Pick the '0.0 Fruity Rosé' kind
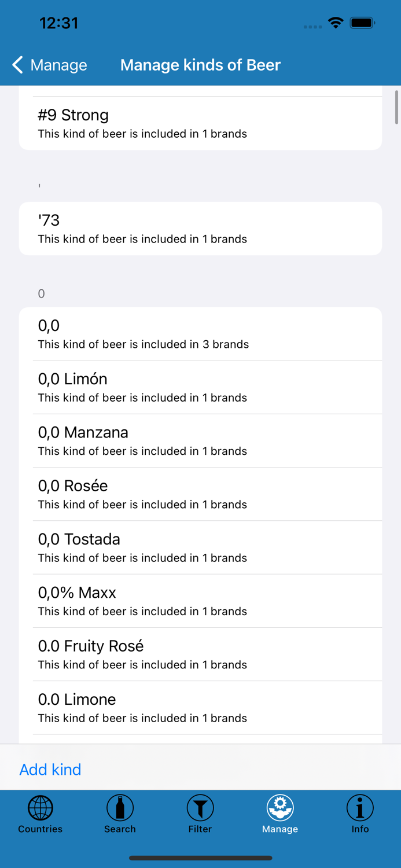401x868 pixels. [200, 654]
